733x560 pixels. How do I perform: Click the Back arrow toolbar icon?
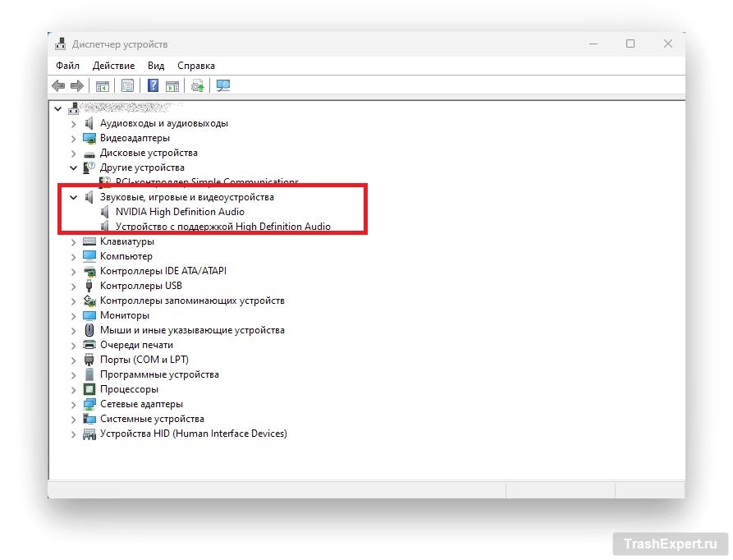click(58, 86)
